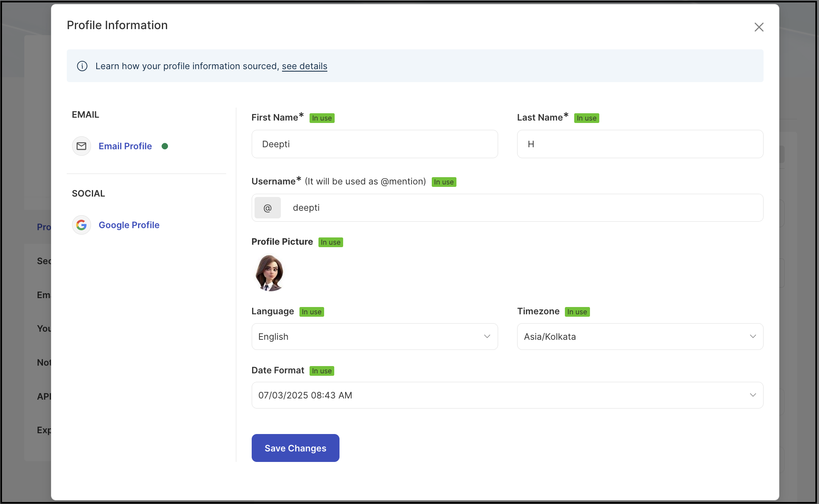
Task: Click the chevron in the Date Format dropdown
Action: point(753,395)
